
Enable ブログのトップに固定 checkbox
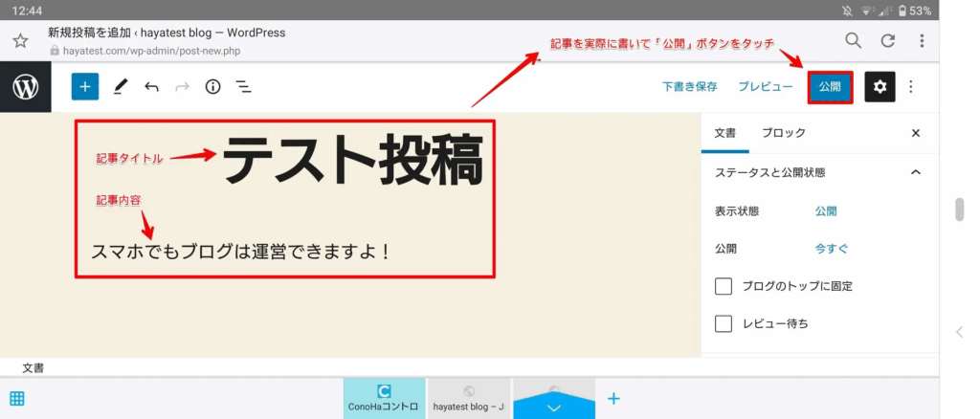724,286
